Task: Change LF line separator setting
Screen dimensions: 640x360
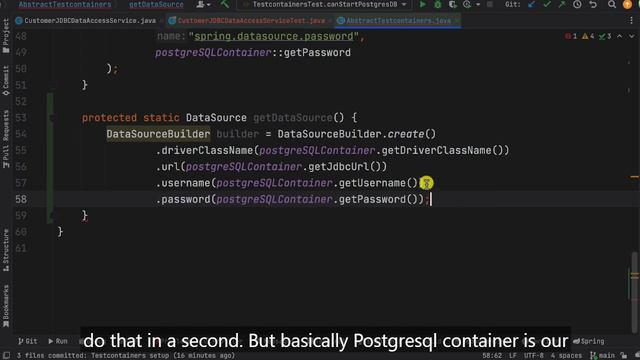Action: point(513,356)
